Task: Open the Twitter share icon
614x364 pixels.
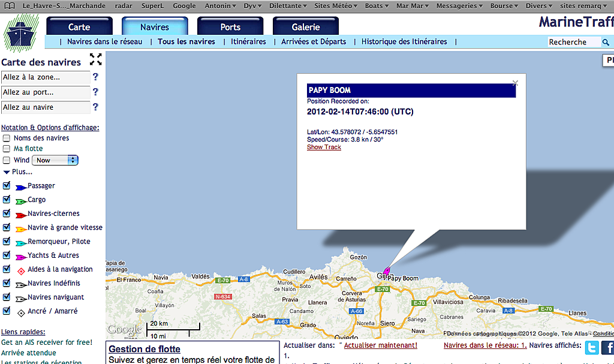Action: [592, 348]
